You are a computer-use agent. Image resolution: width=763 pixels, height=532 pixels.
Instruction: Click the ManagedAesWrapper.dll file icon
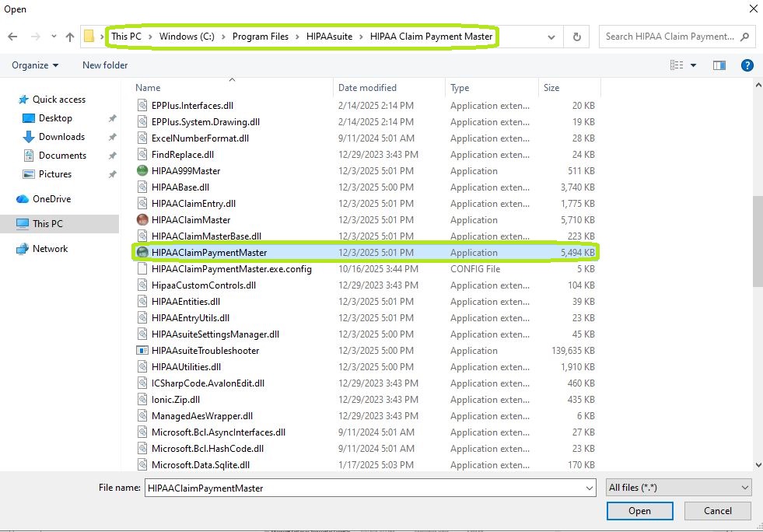pyautogui.click(x=142, y=416)
